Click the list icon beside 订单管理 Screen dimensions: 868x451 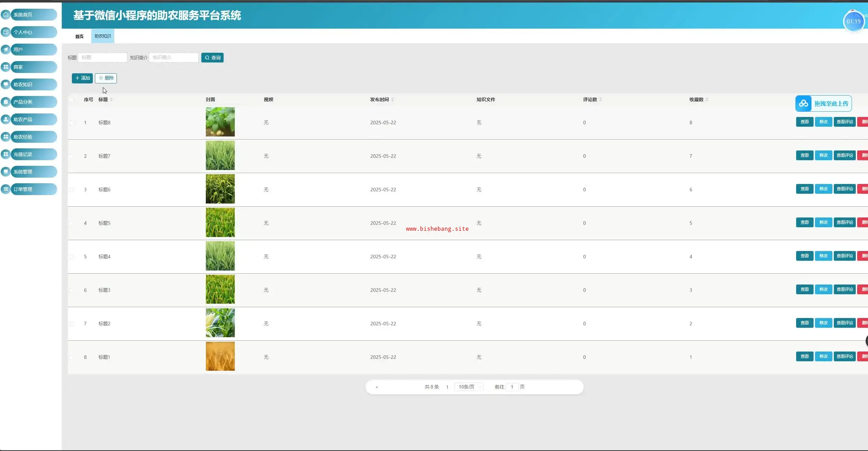pos(6,189)
